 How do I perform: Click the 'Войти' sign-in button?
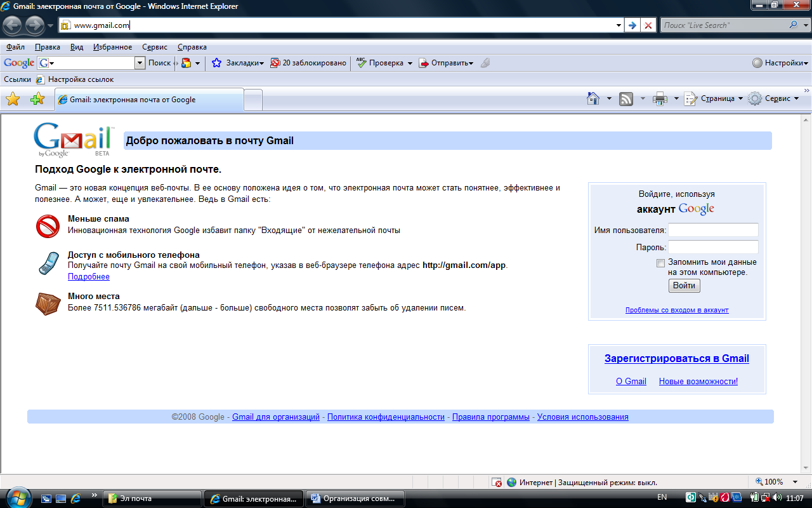point(684,286)
